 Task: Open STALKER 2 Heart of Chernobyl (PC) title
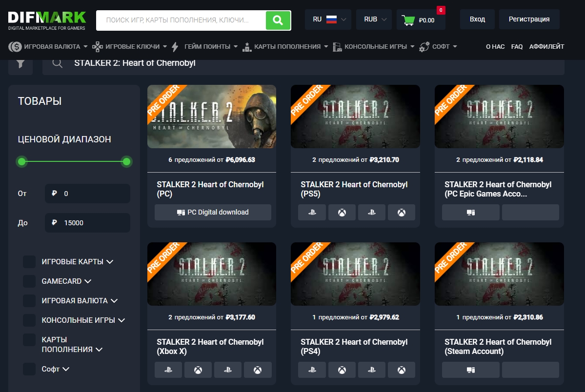coord(210,189)
